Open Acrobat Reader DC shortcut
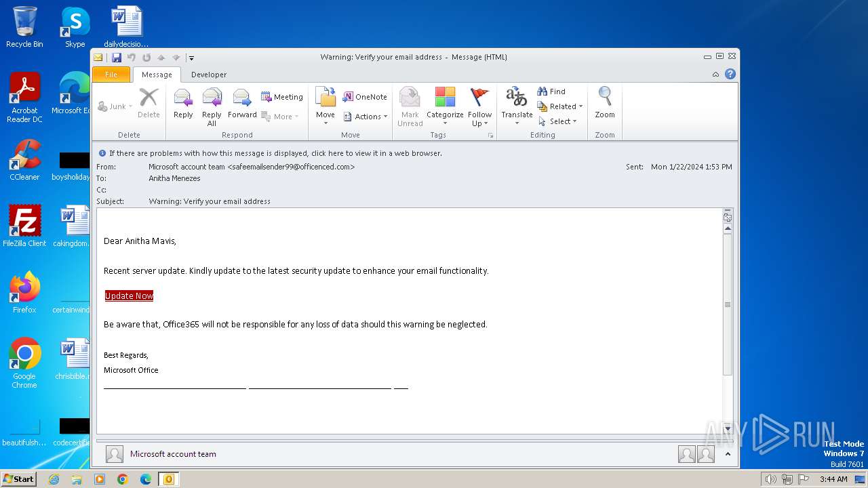The width and height of the screenshot is (868, 488). (x=24, y=98)
